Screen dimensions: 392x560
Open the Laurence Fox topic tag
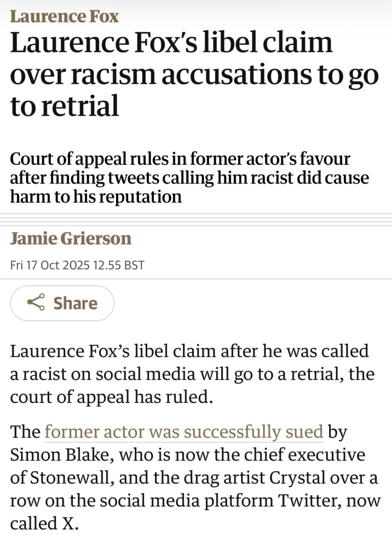tap(64, 16)
